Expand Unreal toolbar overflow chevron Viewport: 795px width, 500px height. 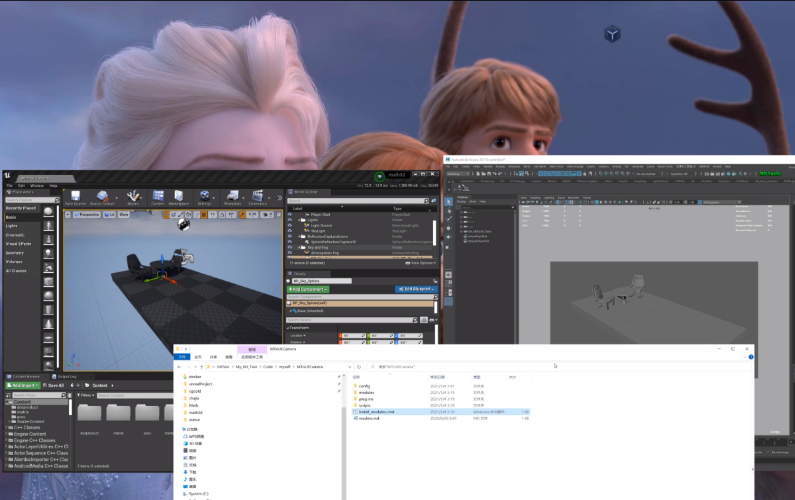click(x=279, y=198)
